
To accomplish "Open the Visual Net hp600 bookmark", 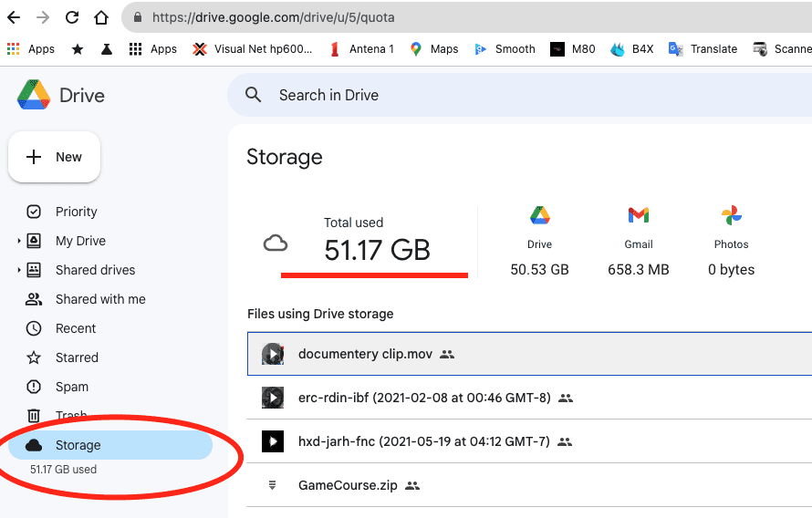I will 252,48.
